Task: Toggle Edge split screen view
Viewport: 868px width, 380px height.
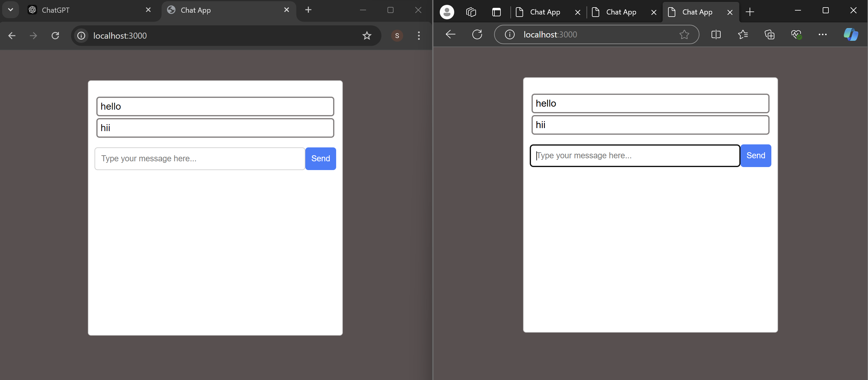Action: [716, 34]
